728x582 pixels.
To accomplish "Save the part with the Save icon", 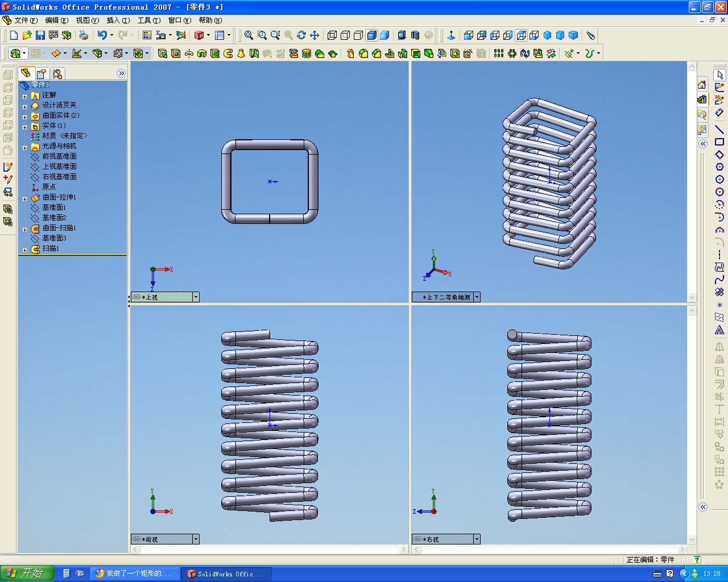I will tap(40, 35).
